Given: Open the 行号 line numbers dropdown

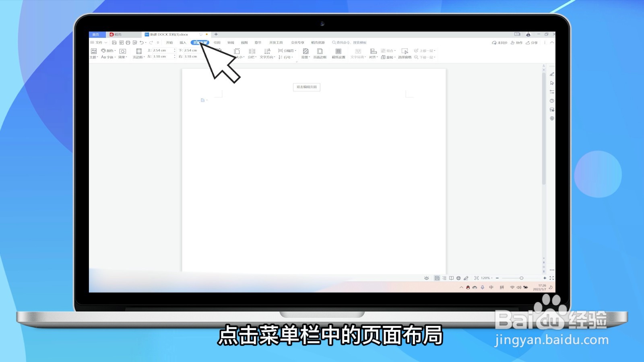Looking at the screenshot, I should point(285,57).
